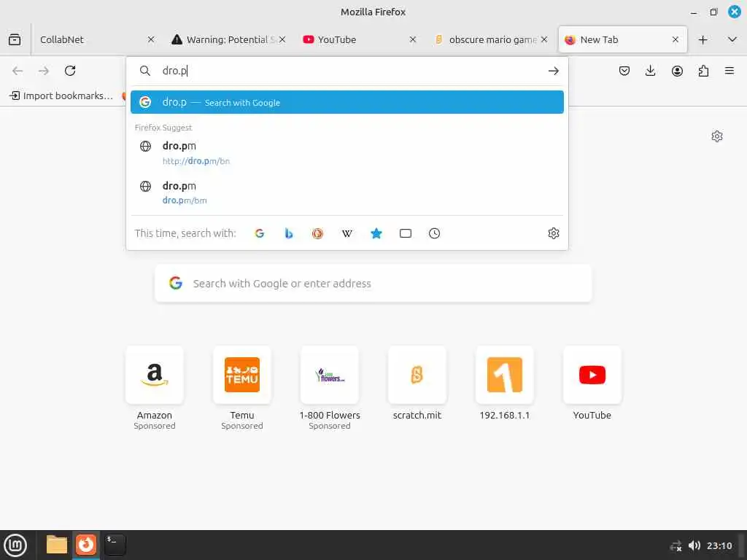Open the Firefox View tab list icon
747x560 pixels.
tap(15, 39)
